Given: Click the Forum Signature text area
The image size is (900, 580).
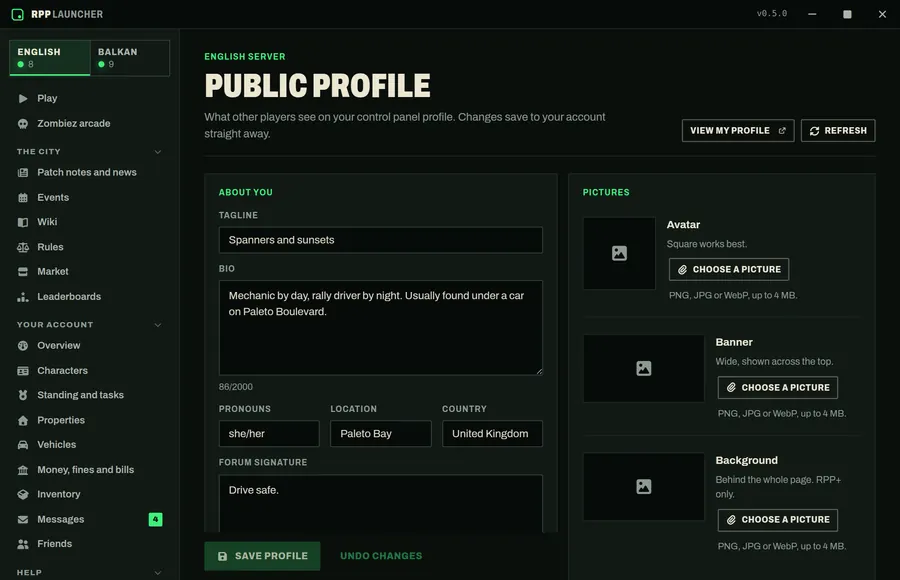Looking at the screenshot, I should coord(381,504).
